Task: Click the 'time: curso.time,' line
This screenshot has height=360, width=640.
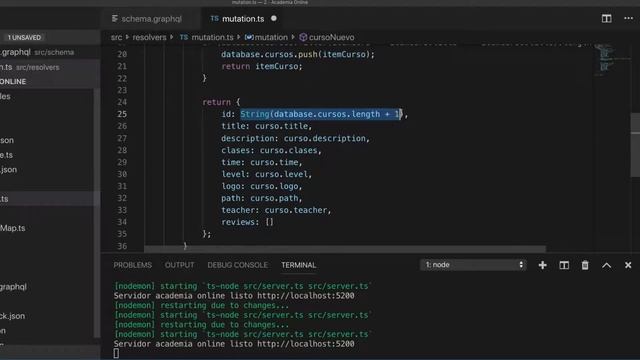Action: point(262,162)
